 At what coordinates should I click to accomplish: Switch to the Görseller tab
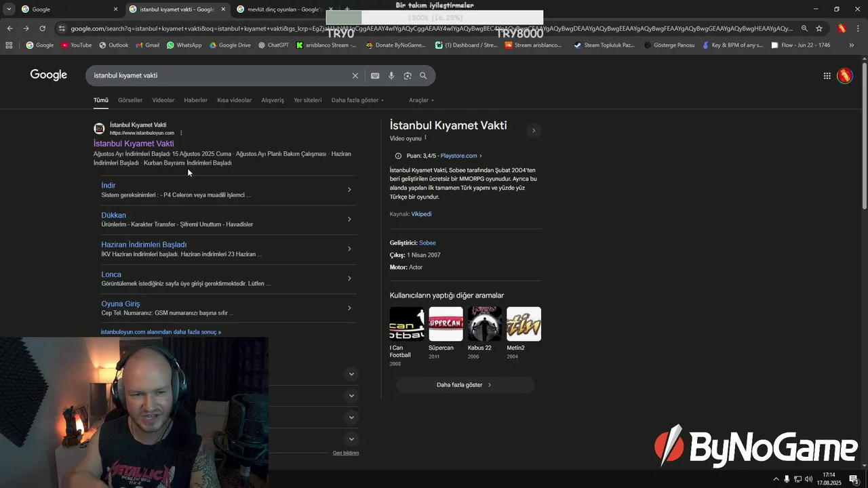130,100
